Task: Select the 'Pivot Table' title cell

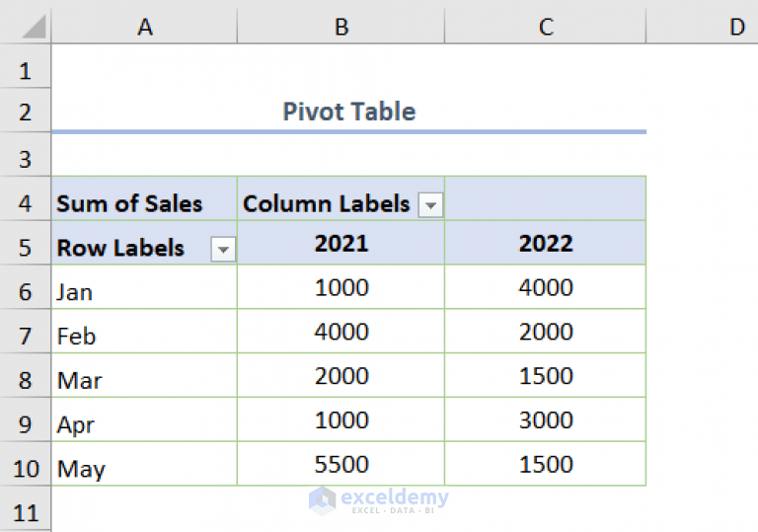Action: click(348, 111)
